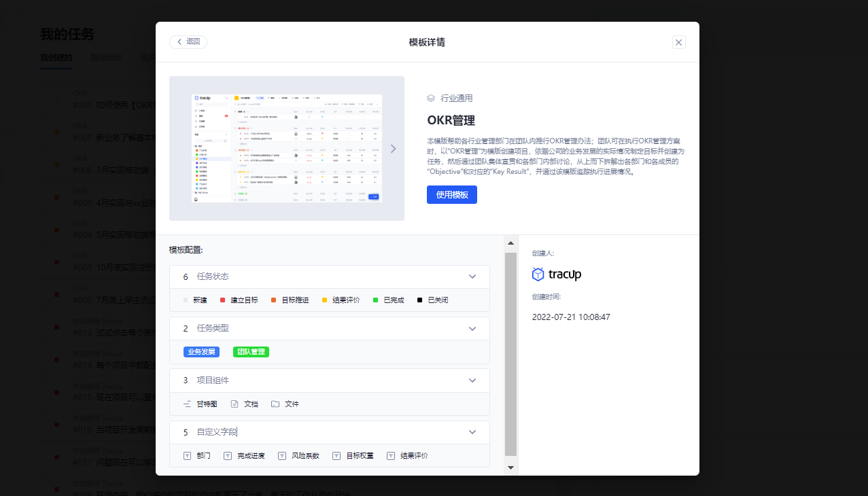Viewport: 868px width, 496px height.
Task: Switch to the 指派给我 tab
Action: pyautogui.click(x=106, y=57)
